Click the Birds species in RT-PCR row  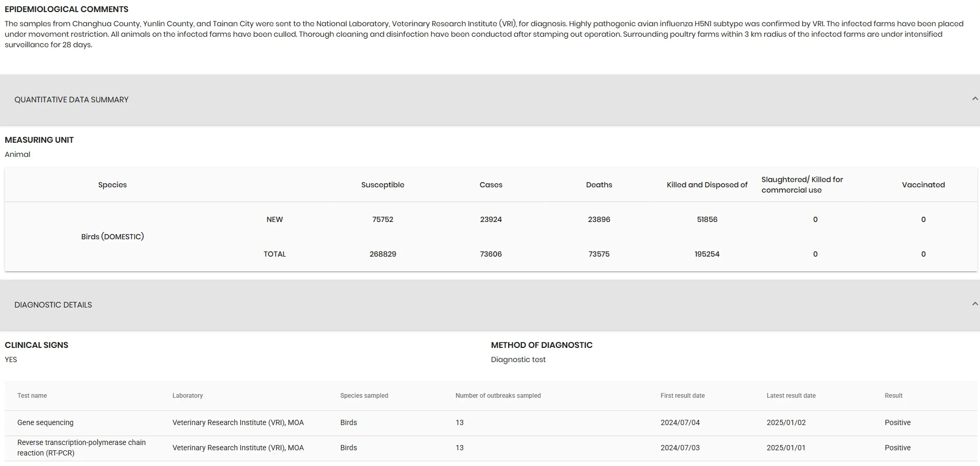(x=349, y=448)
